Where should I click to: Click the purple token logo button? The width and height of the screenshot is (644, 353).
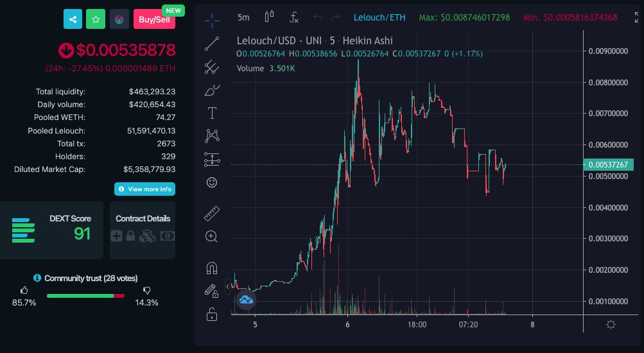click(x=119, y=19)
